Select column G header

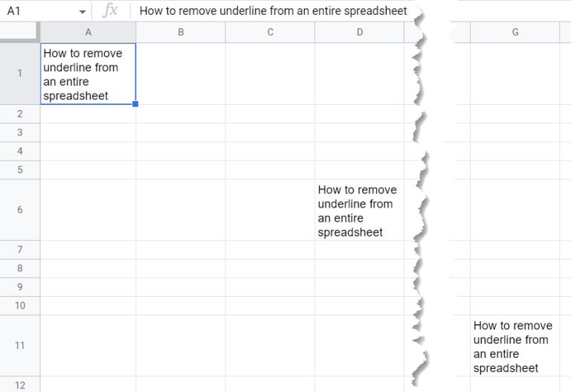click(x=514, y=32)
